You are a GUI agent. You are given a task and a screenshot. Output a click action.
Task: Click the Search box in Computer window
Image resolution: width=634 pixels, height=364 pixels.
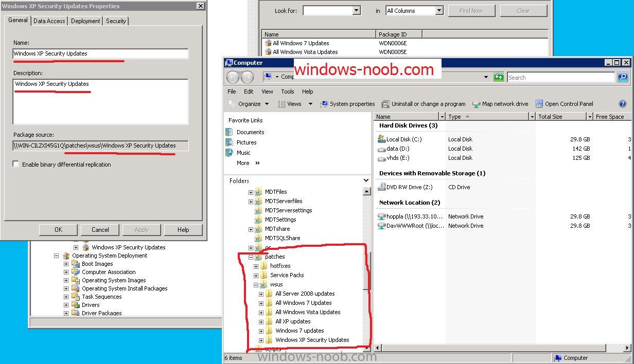point(561,77)
